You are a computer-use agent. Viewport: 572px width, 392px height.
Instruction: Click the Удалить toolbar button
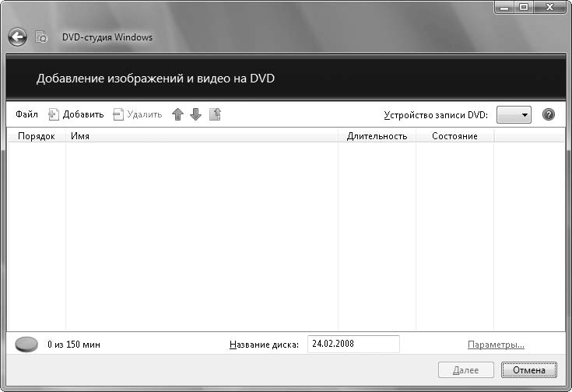pyautogui.click(x=138, y=114)
